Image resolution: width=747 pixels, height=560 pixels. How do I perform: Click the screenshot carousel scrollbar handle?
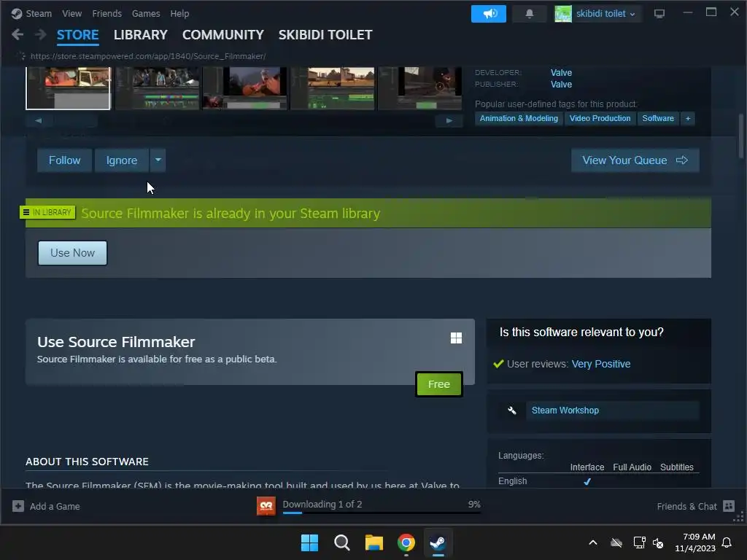[x=75, y=121]
